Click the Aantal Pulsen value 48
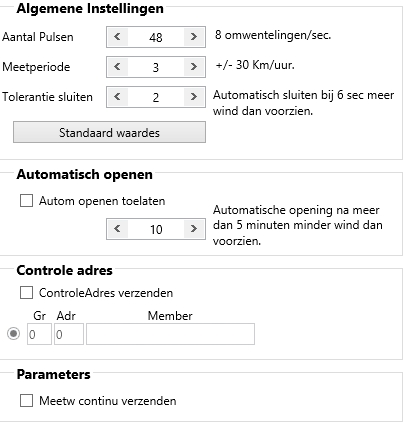This screenshot has width=407, height=430. tap(156, 37)
